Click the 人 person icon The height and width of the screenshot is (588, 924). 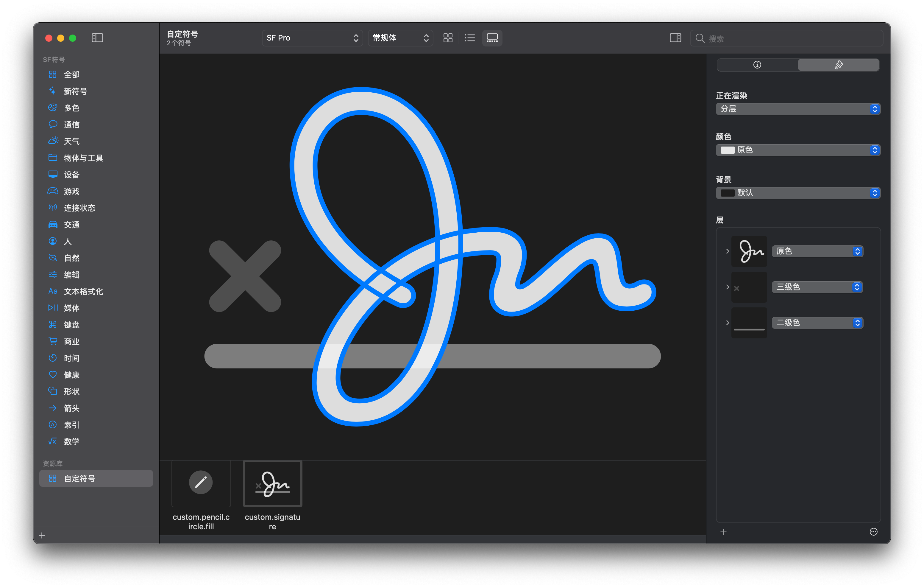tap(53, 241)
